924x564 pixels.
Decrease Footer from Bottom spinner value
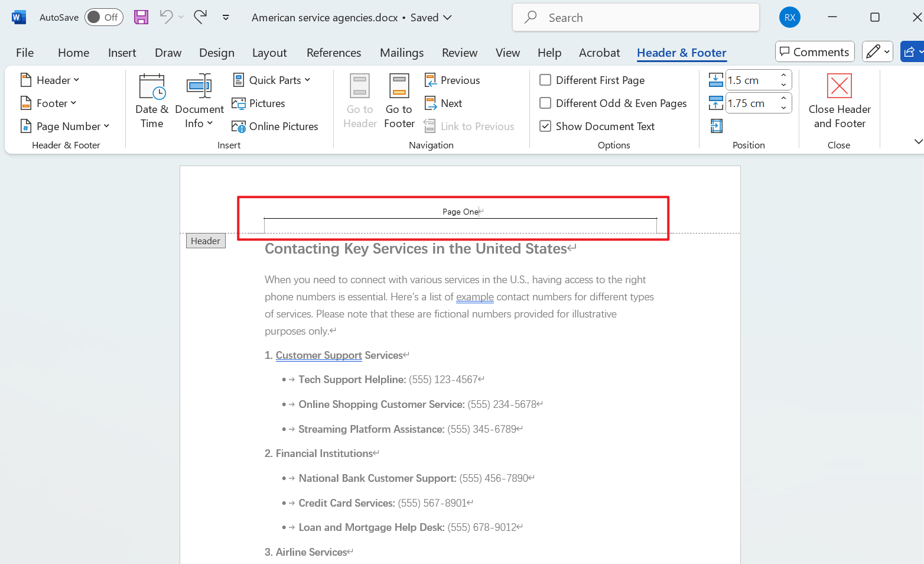(784, 108)
